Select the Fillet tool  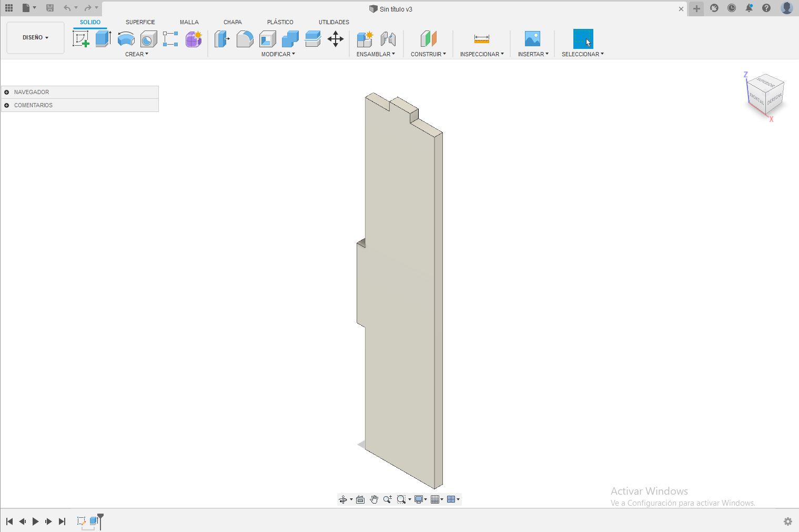click(x=245, y=39)
